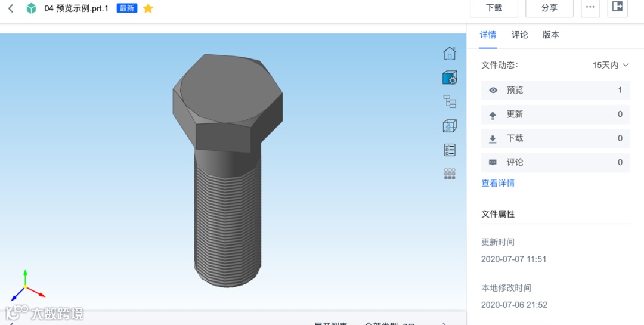Toggle the side panel layout icon
The image size is (644, 325).
617,7
